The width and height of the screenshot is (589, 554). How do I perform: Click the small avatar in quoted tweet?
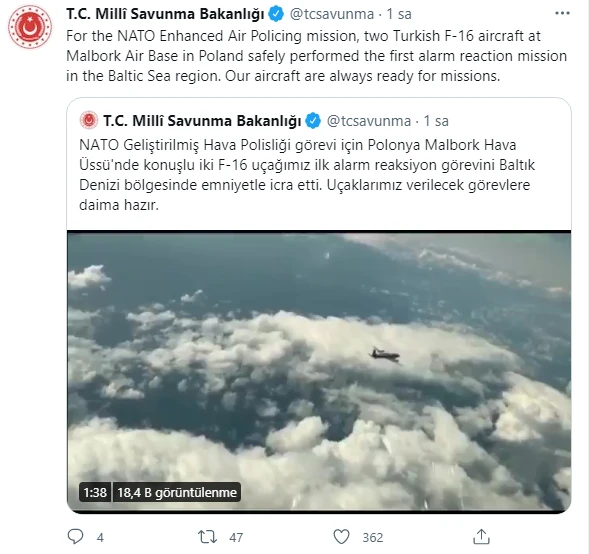[89, 121]
